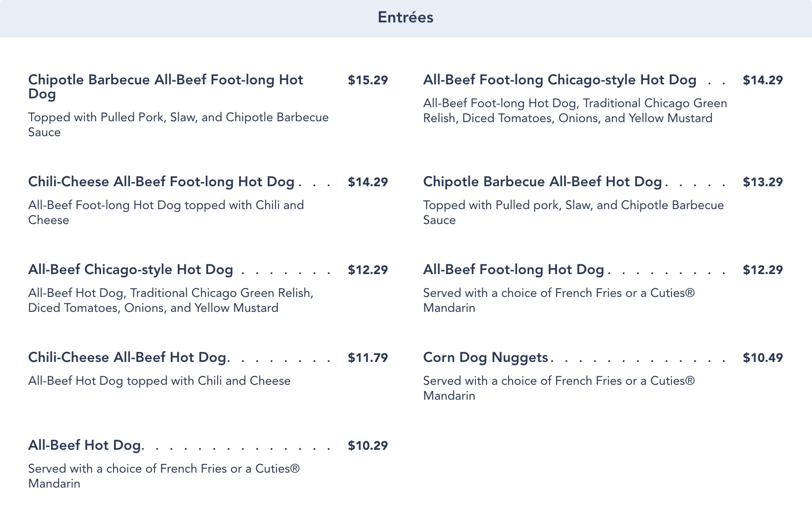Click the $10.29 price
The height and width of the screenshot is (506, 812).
pos(368,445)
